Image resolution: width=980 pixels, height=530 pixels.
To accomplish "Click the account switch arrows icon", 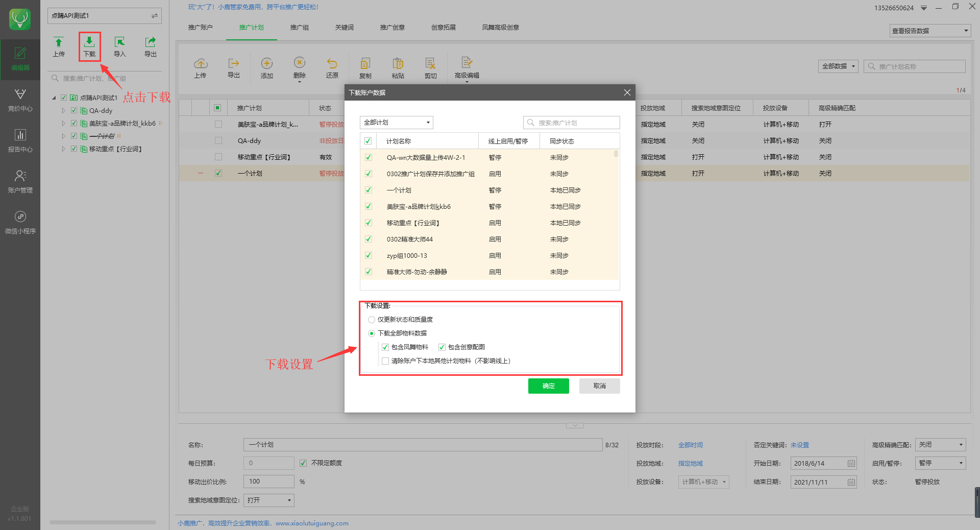I will [x=154, y=16].
